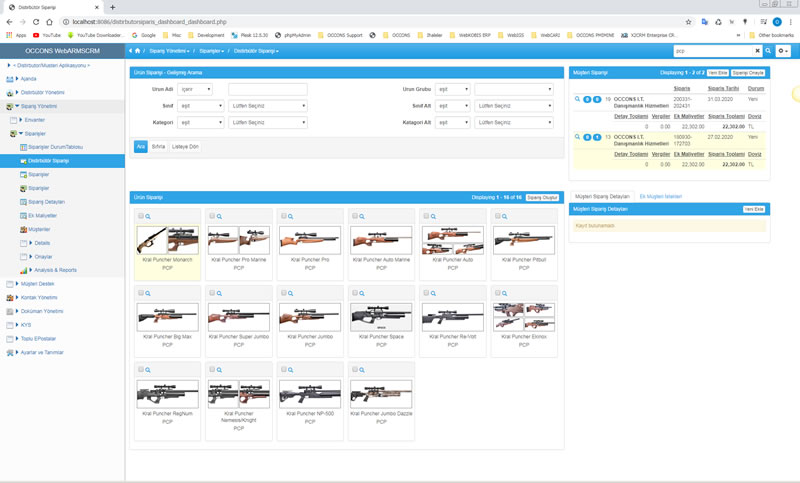Image resolution: width=800 pixels, height=483 pixels.
Task: Click Yeni Ekle in Müşteri Sipariş Detayları header
Action: point(754,209)
